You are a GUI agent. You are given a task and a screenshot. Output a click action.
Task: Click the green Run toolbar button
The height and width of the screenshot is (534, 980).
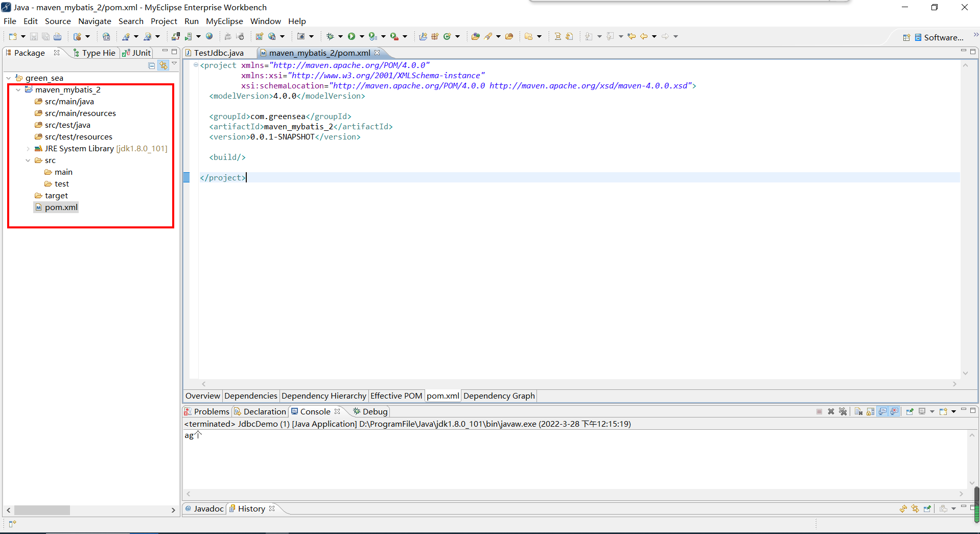pos(352,36)
